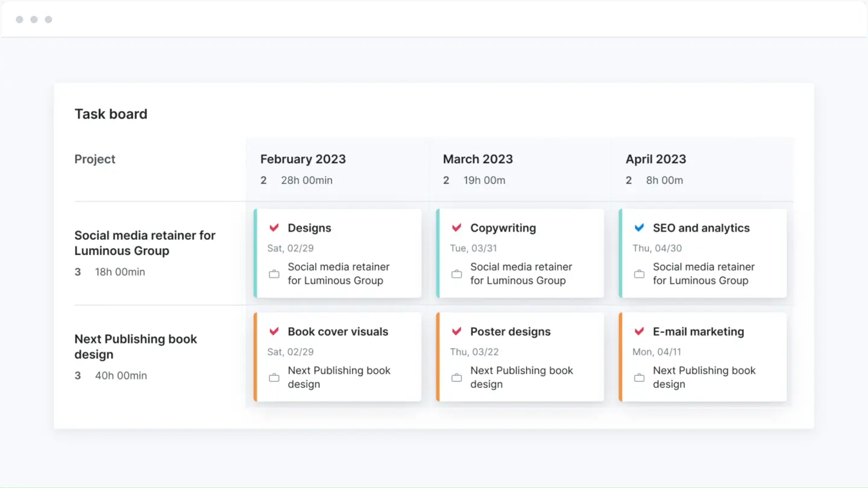This screenshot has width=868, height=488.
Task: Click the blue checkmark on SEO and analytics
Action: pyautogui.click(x=638, y=228)
